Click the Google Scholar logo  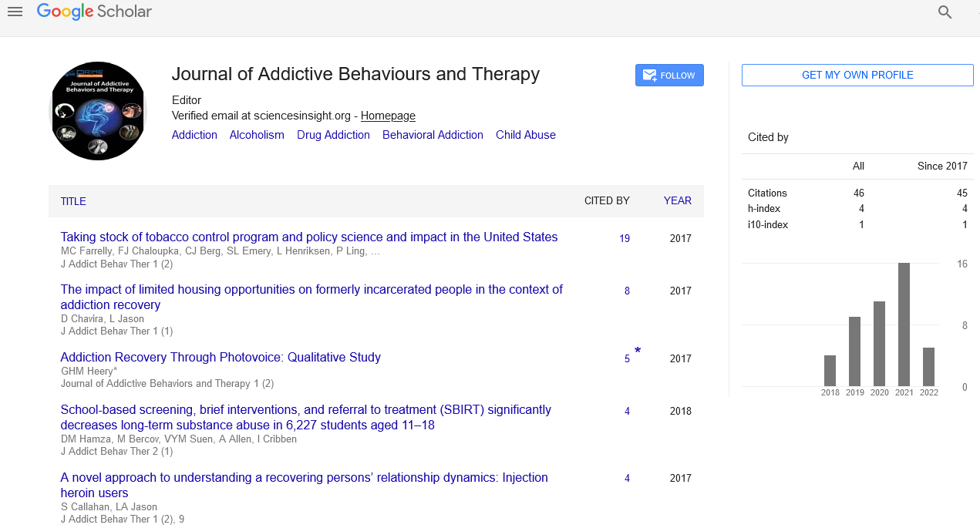coord(94,12)
